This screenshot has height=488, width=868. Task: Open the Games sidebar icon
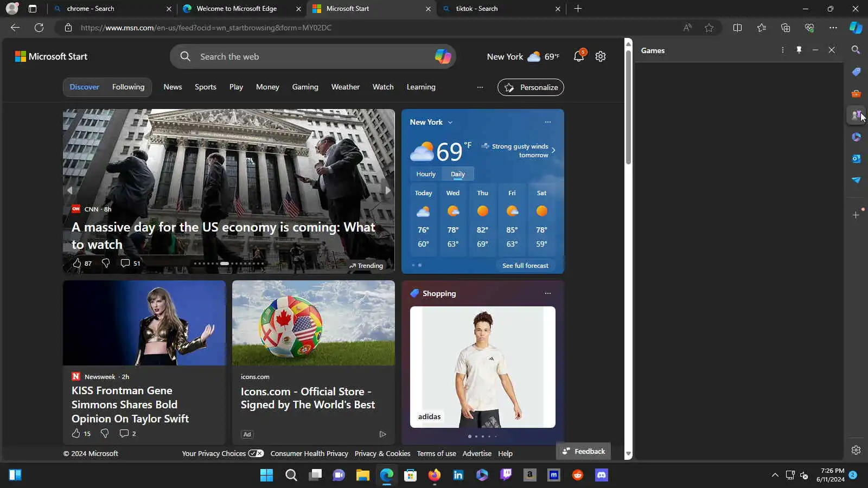coord(856,115)
